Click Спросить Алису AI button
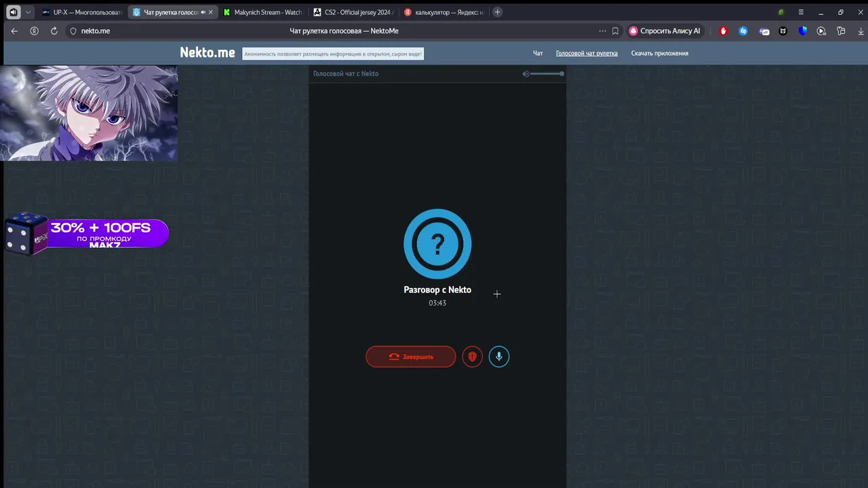The width and height of the screenshot is (868, 488). [665, 31]
